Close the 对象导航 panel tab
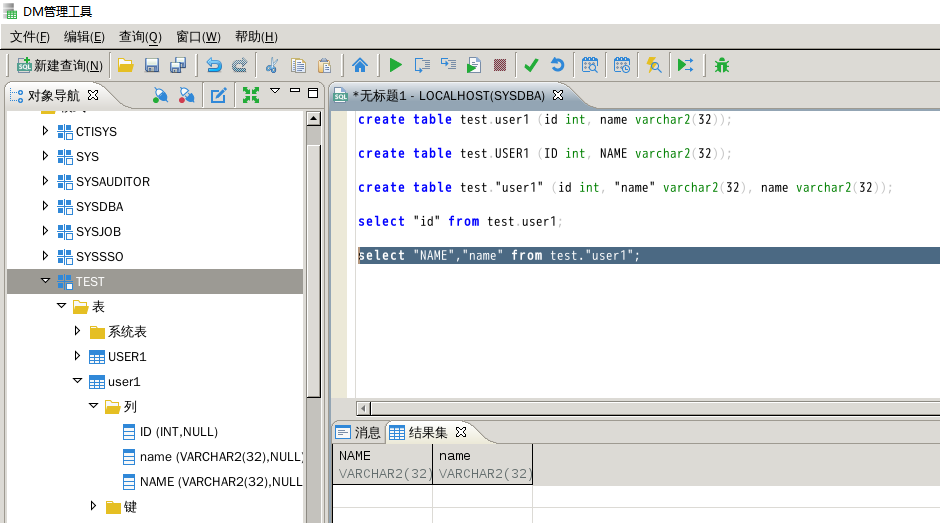The image size is (940, 523). pyautogui.click(x=93, y=95)
